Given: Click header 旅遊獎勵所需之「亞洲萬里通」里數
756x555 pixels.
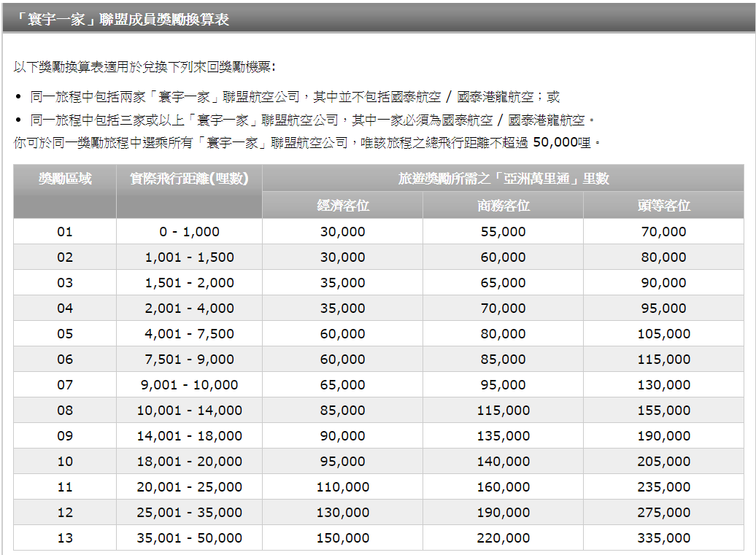Looking at the screenshot, I should [504, 179].
